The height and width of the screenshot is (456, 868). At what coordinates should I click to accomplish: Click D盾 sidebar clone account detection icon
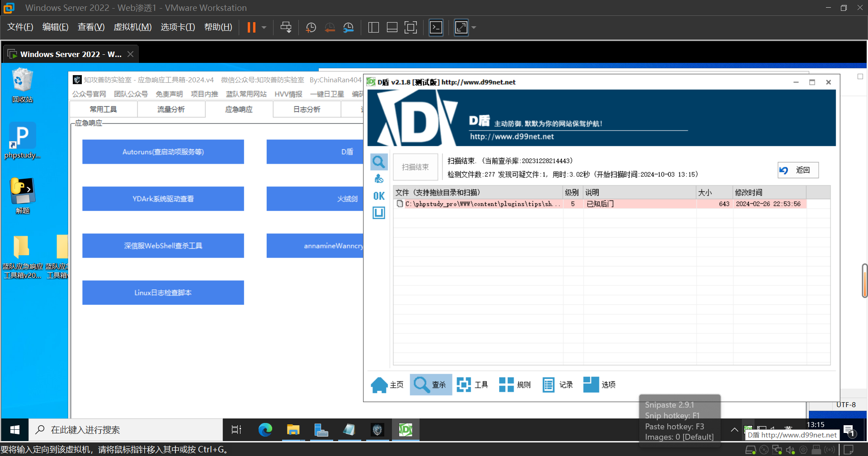pos(379,179)
